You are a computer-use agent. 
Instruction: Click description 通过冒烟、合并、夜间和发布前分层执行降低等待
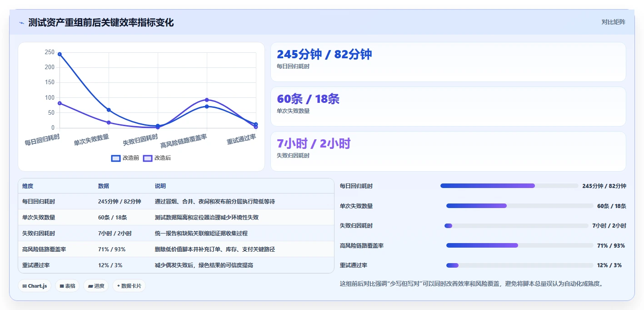coord(215,201)
